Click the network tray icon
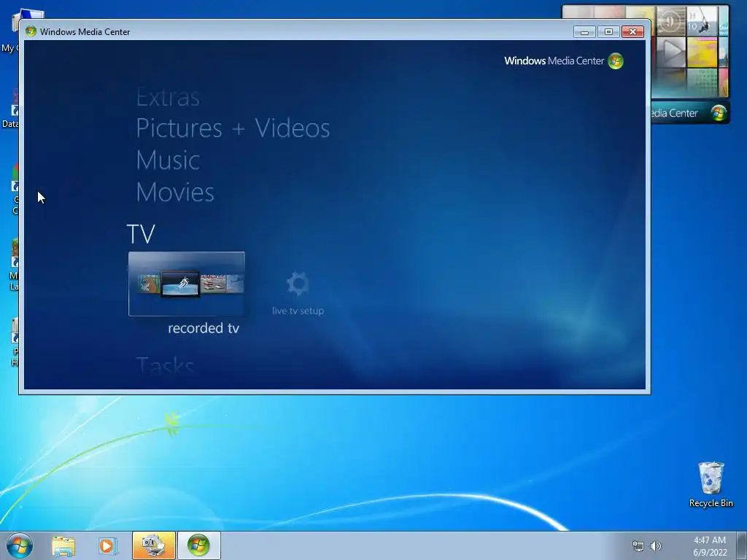 tap(638, 546)
